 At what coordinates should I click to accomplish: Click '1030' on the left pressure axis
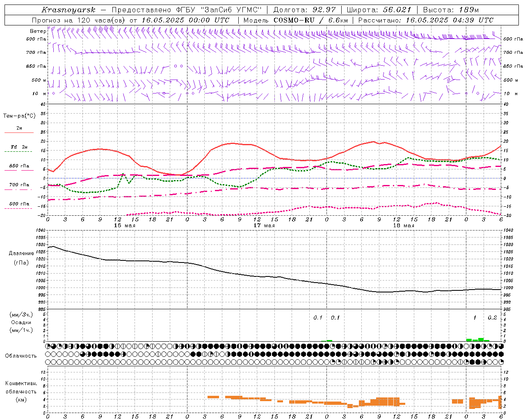(41, 245)
